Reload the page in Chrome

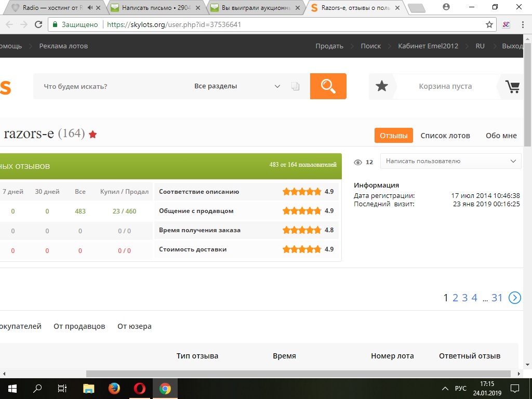[x=38, y=24]
